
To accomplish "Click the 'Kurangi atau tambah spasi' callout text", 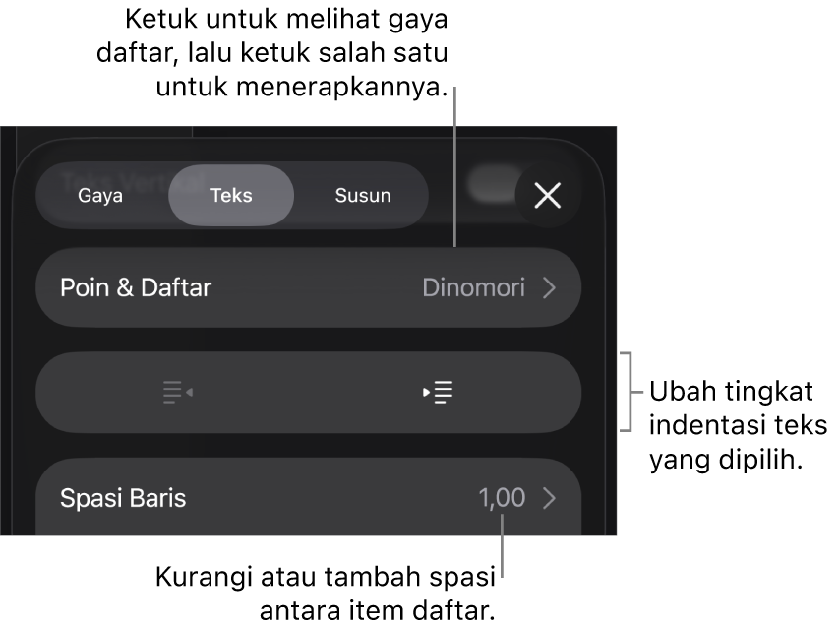I will tap(326, 594).
